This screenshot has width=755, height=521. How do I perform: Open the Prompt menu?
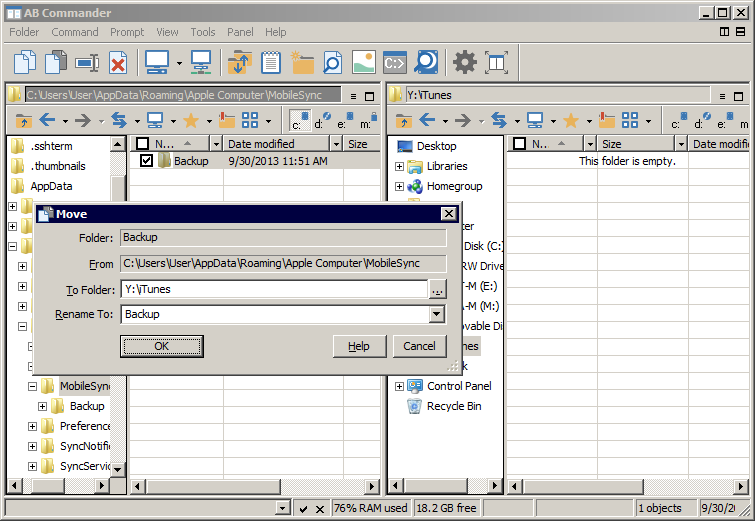(127, 32)
